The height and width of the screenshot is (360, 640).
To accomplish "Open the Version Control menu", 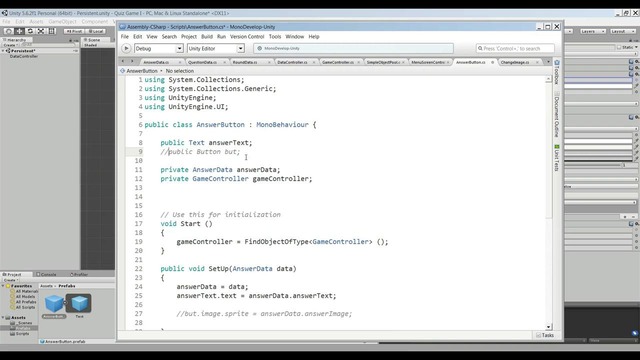I will click(247, 37).
